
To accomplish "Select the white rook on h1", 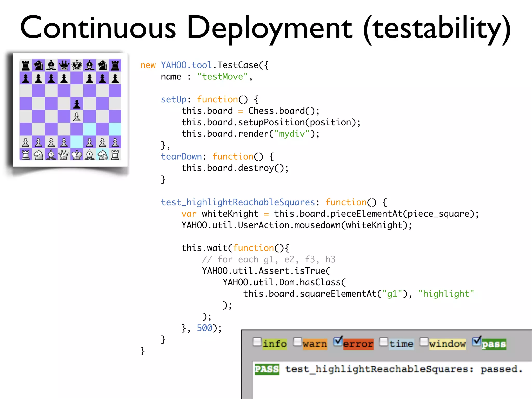I will 115,155.
